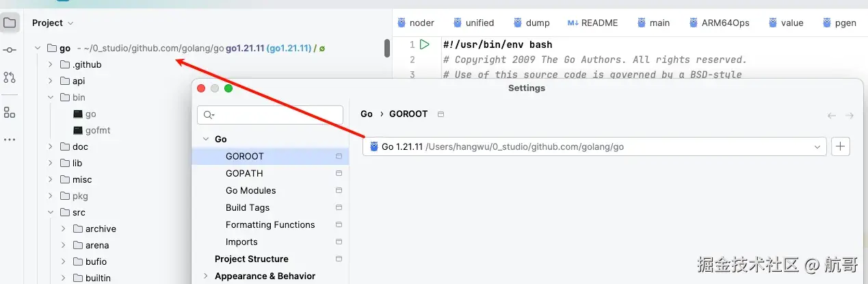Image resolution: width=868 pixels, height=284 pixels.
Task: Click the Project panel vertical scrollbar
Action: (387, 48)
